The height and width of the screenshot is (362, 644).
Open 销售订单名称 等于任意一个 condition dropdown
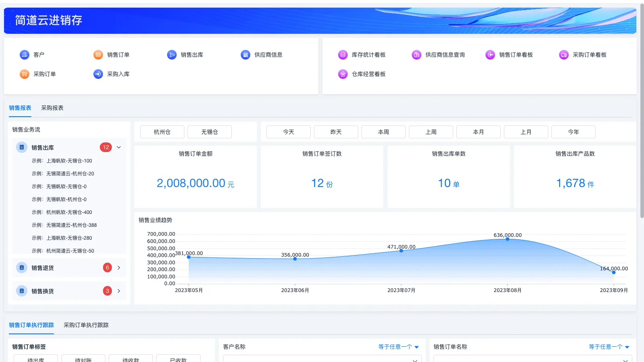tap(609, 347)
